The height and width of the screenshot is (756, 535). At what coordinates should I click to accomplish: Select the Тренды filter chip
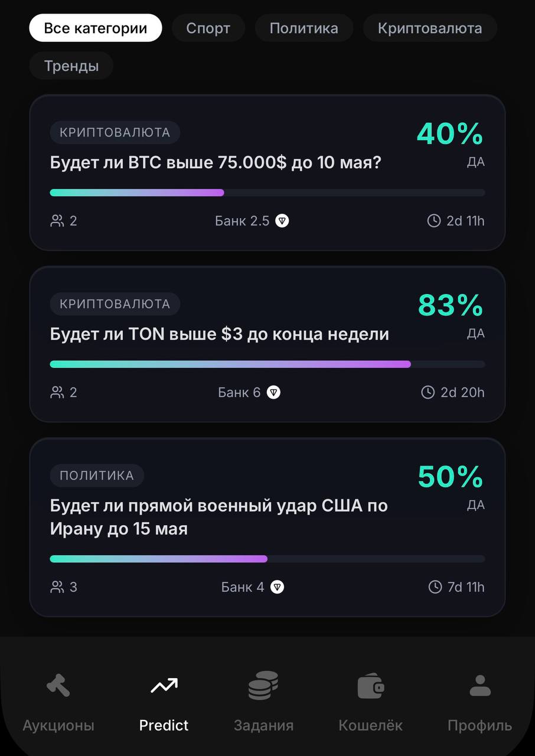[x=71, y=66]
